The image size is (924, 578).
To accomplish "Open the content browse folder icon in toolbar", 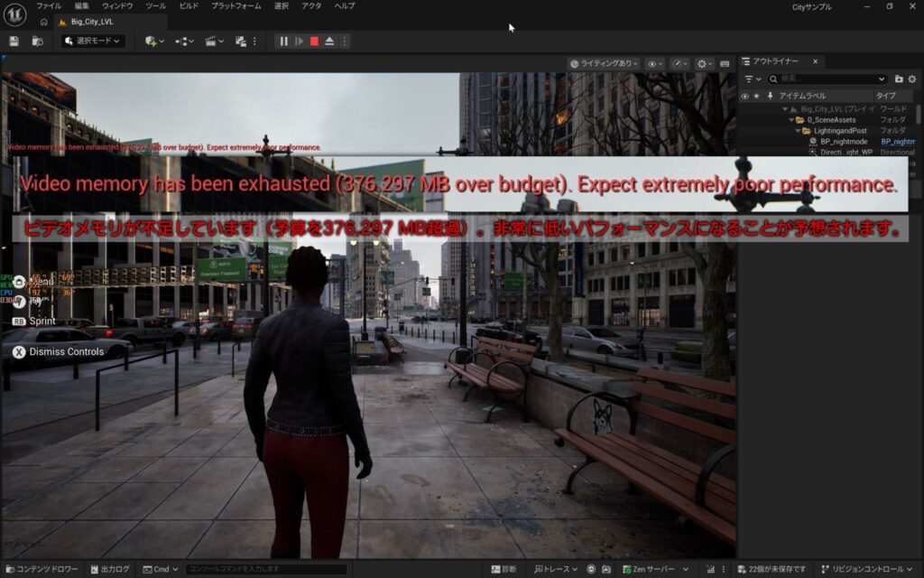I will click(37, 42).
